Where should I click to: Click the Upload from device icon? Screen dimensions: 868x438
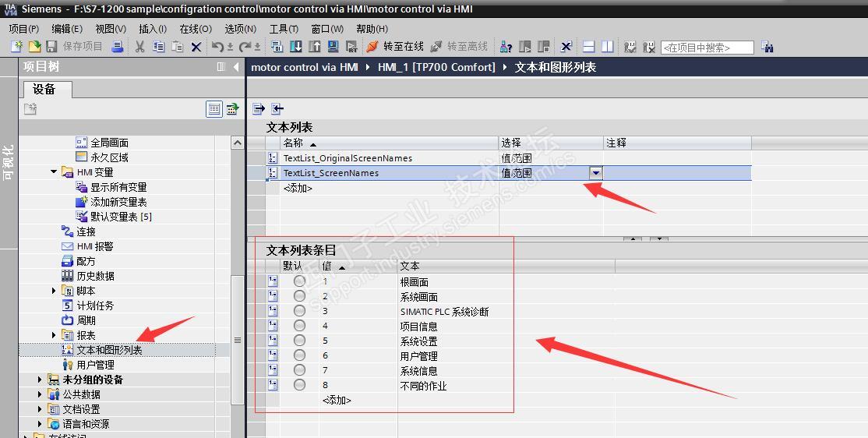coord(315,47)
